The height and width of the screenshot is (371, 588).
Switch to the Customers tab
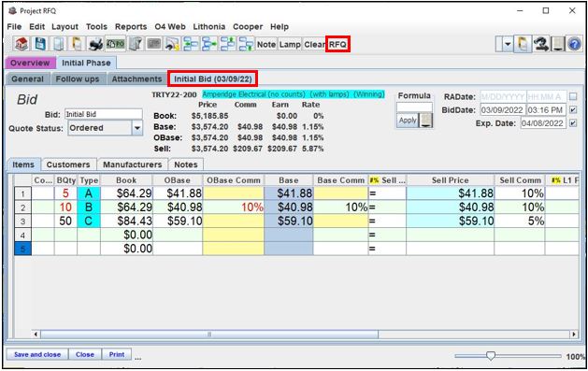coord(68,164)
